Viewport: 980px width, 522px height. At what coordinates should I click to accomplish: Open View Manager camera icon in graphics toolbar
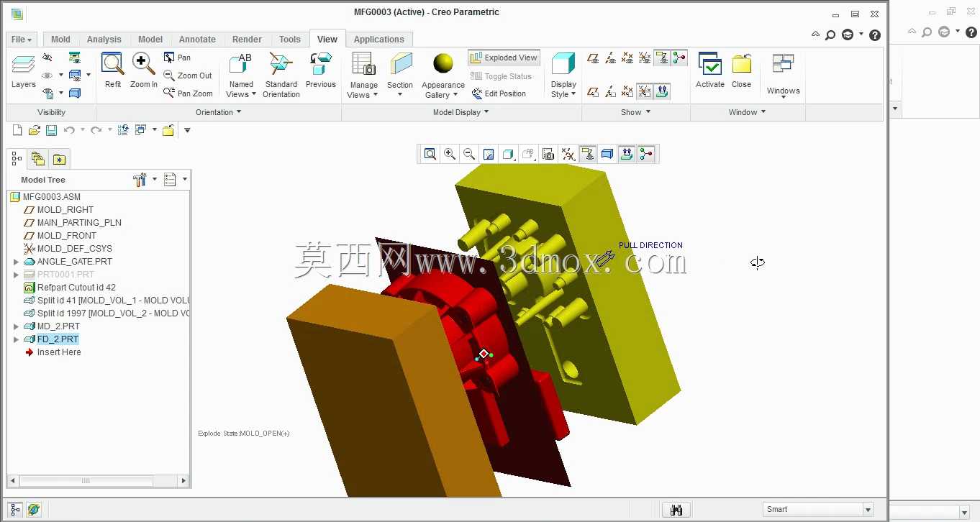(x=548, y=154)
